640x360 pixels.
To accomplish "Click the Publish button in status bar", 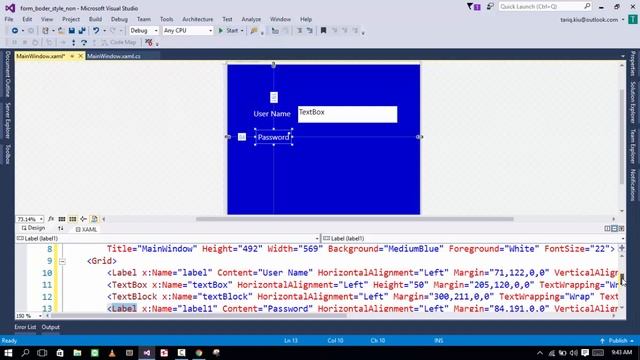I will pyautogui.click(x=617, y=341).
